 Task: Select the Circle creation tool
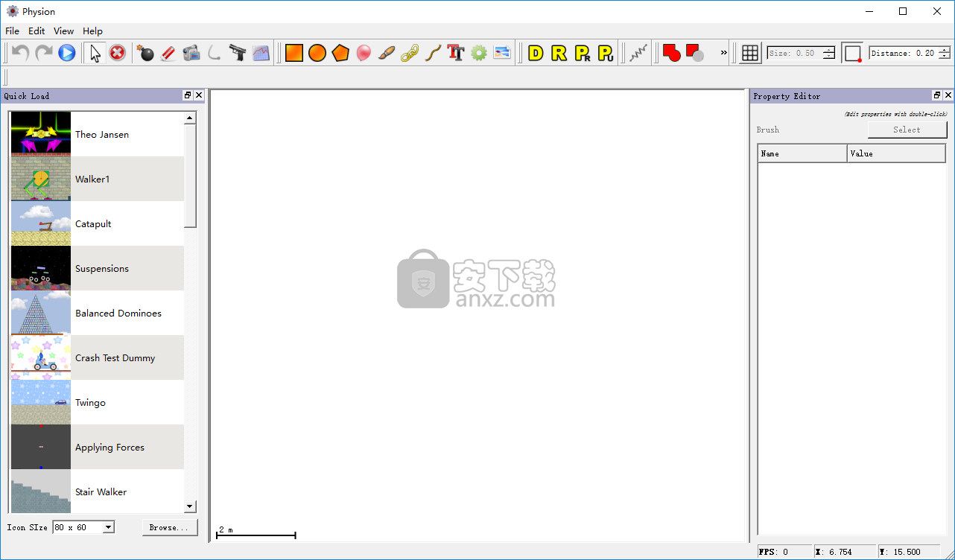(317, 52)
